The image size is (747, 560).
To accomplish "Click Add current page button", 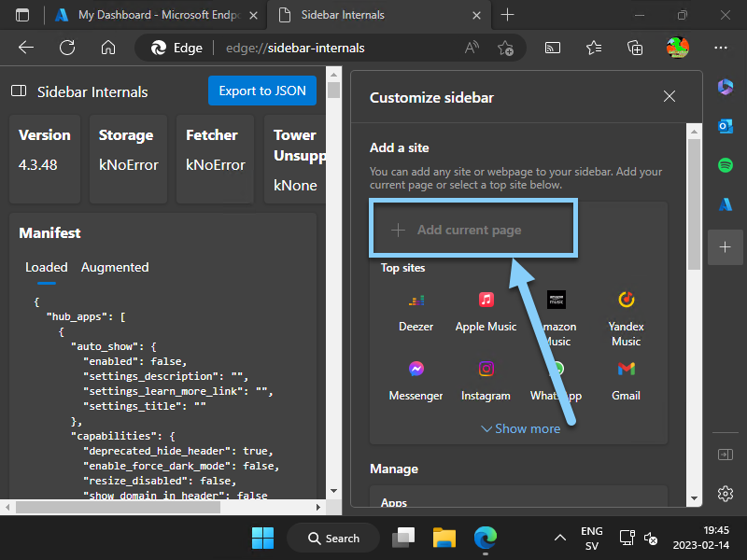I will (x=470, y=230).
